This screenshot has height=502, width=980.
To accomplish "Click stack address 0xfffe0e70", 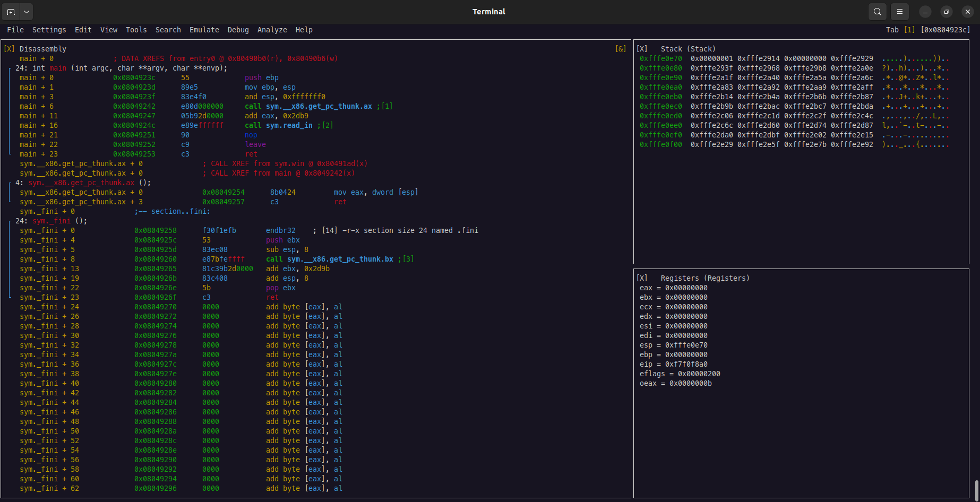I will (661, 58).
